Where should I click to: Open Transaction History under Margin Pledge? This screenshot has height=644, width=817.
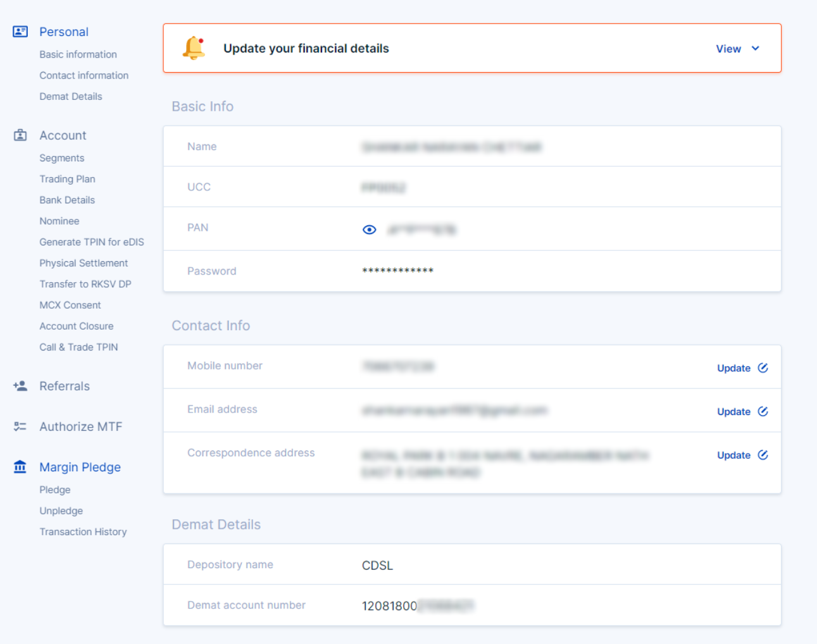tap(83, 531)
